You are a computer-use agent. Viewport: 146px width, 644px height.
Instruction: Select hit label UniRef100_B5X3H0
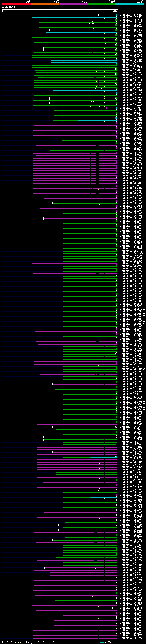click(x=131, y=143)
